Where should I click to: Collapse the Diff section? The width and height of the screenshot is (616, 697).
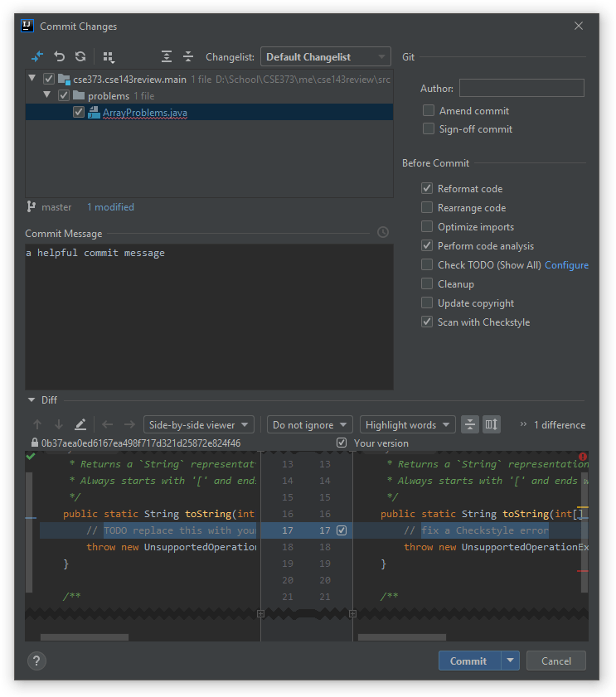[x=32, y=400]
